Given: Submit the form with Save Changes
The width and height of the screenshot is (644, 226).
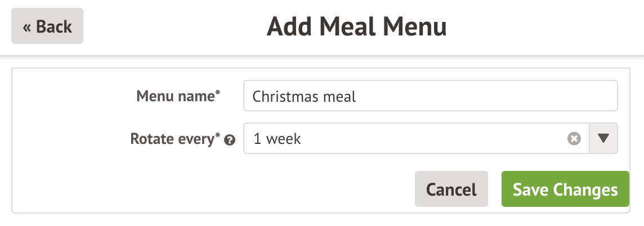Looking at the screenshot, I should [565, 190].
